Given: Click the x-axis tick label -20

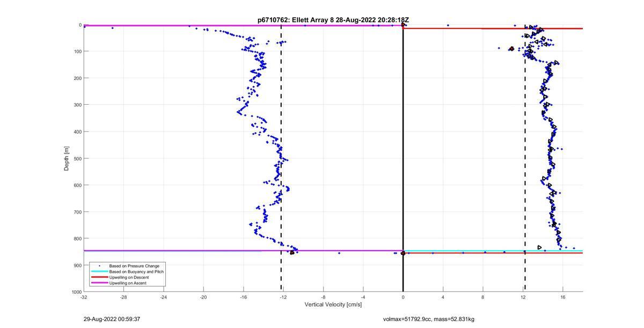Looking at the screenshot, I should [x=203, y=297].
